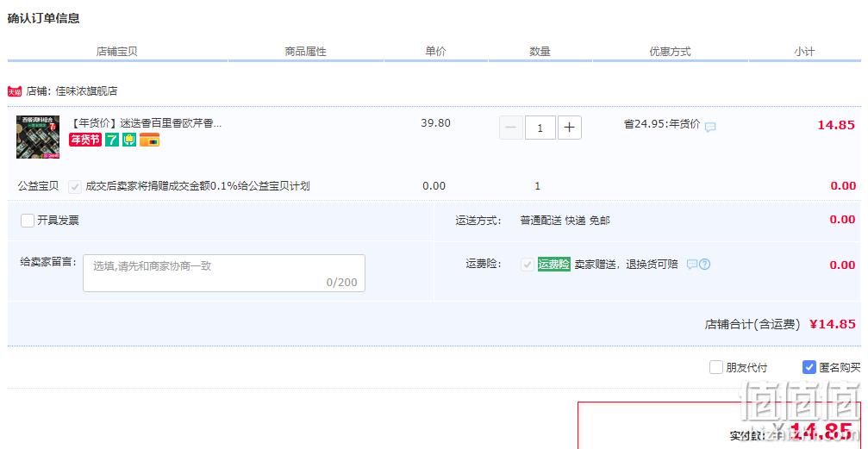Click the green 7-day return badge
868x449 pixels.
(x=112, y=140)
